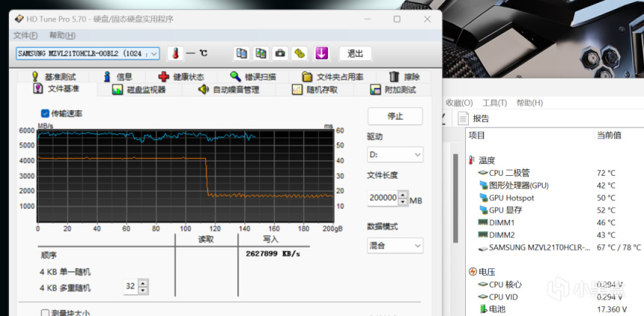The height and width of the screenshot is (316, 644).
Task: Click the 顺序 row label
Action: pos(48,255)
